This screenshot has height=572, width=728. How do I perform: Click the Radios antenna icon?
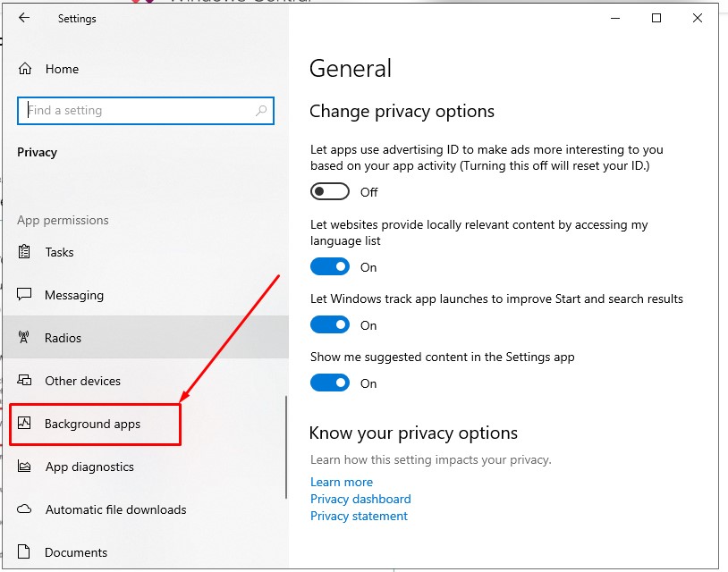pyautogui.click(x=23, y=337)
